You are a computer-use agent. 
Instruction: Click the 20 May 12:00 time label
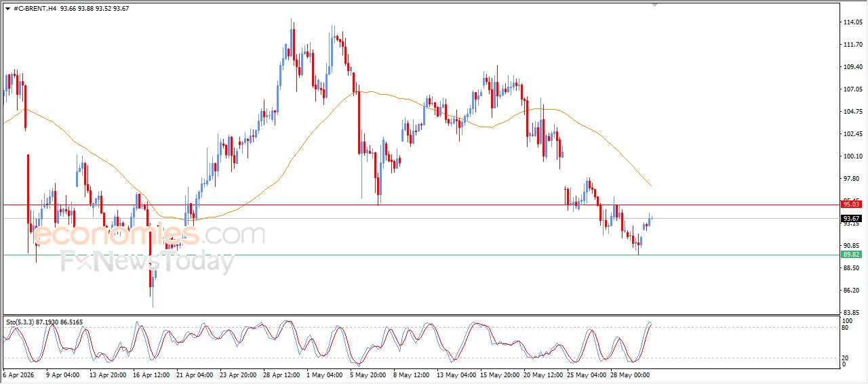click(542, 374)
